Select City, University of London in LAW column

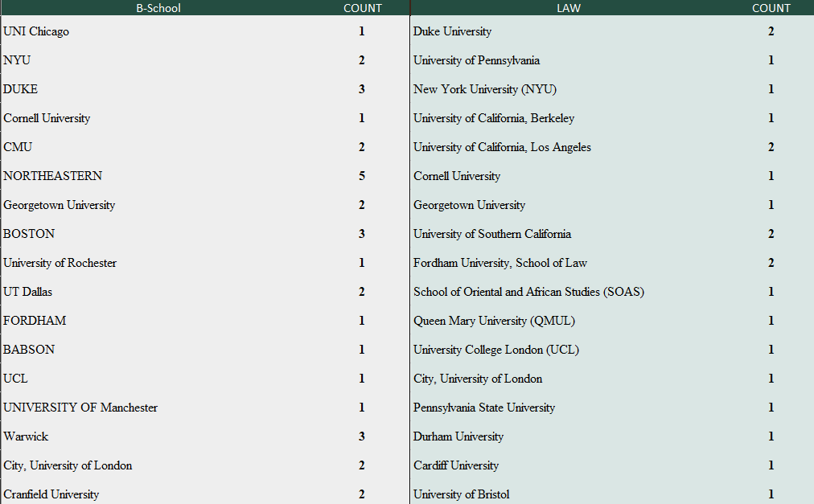coord(478,379)
